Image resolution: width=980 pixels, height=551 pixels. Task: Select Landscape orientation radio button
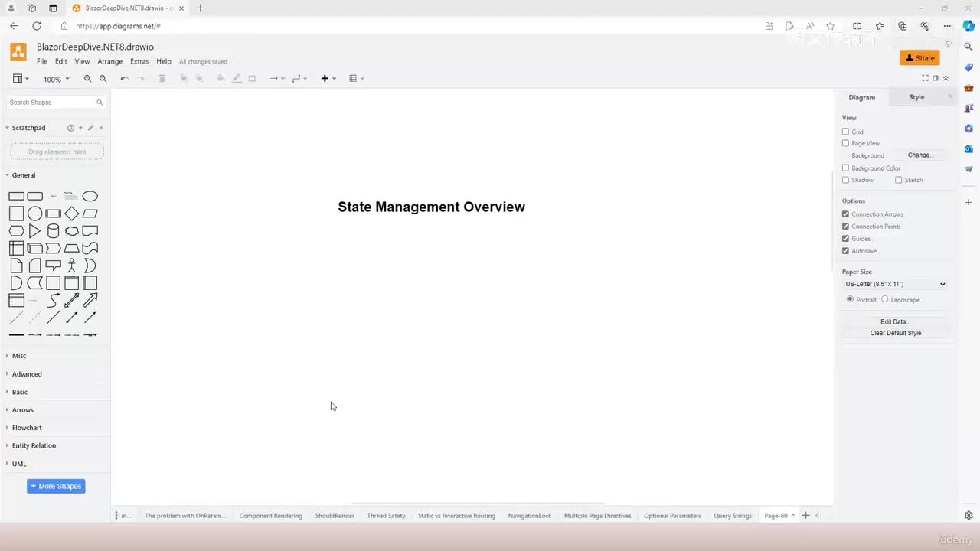click(x=884, y=299)
